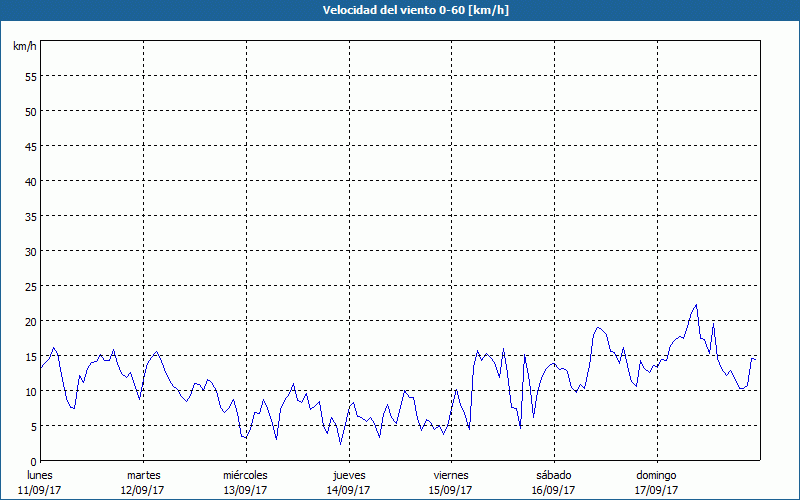Viewport: 800px width, 500px height.
Task: Click the chart title 'Velocidad del viento 0-60 [km/h]'
Action: point(400,10)
